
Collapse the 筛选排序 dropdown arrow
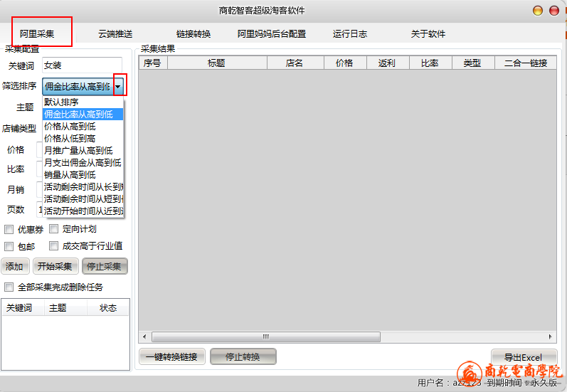click(x=118, y=86)
